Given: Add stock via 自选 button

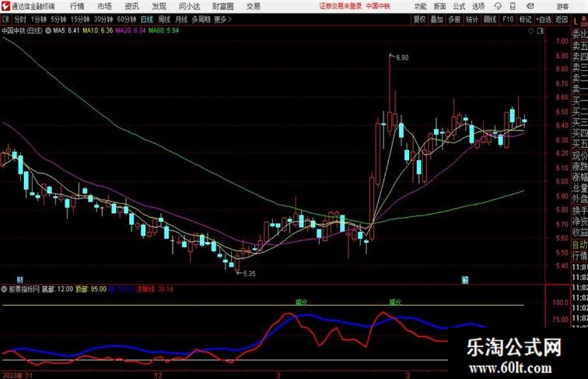Looking at the screenshot, I should (x=544, y=19).
